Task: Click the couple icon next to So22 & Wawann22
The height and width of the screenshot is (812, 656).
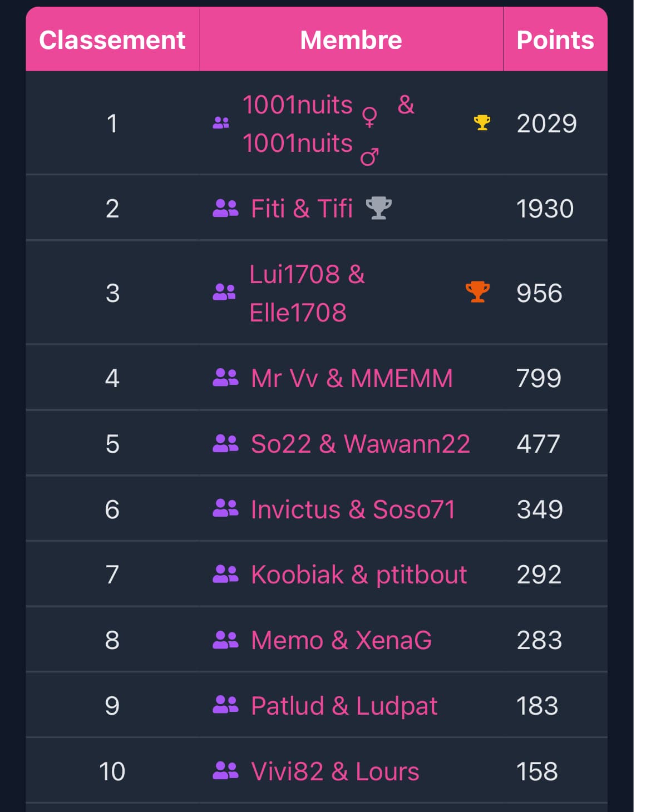Action: coord(225,443)
